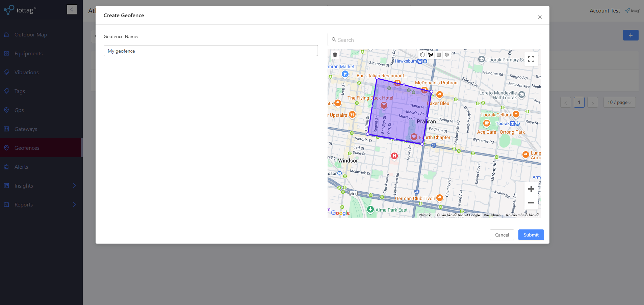Click the Geofence Name input field
This screenshot has width=644, height=305.
click(210, 51)
